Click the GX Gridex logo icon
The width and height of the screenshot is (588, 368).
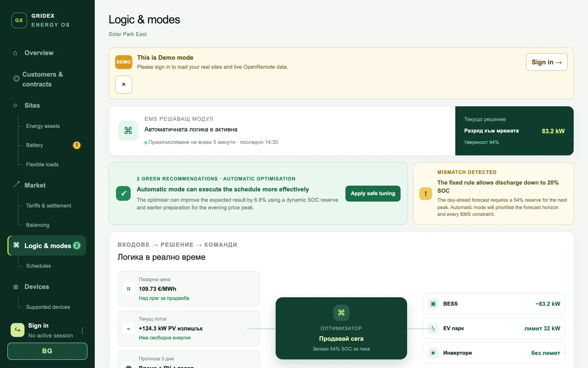click(19, 20)
